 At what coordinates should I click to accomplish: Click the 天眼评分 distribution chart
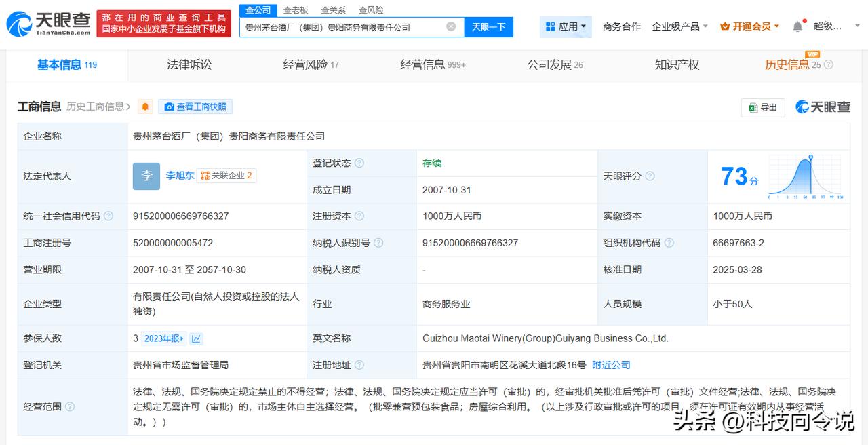pos(806,176)
